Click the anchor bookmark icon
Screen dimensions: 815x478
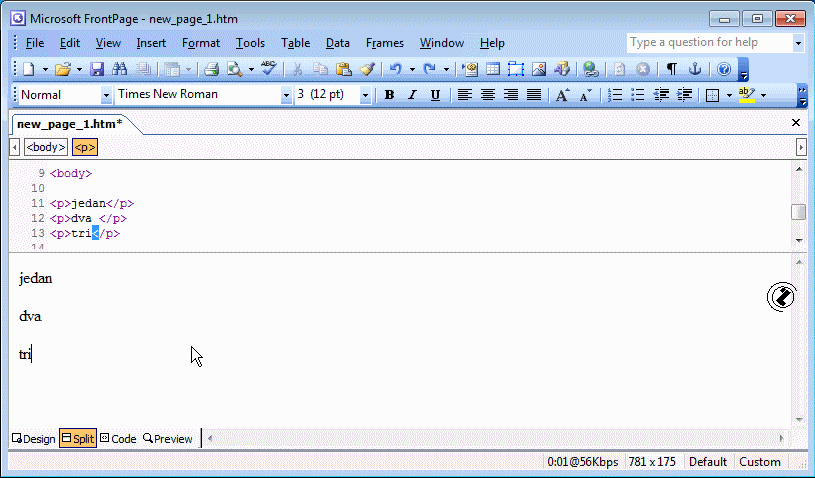tap(695, 69)
